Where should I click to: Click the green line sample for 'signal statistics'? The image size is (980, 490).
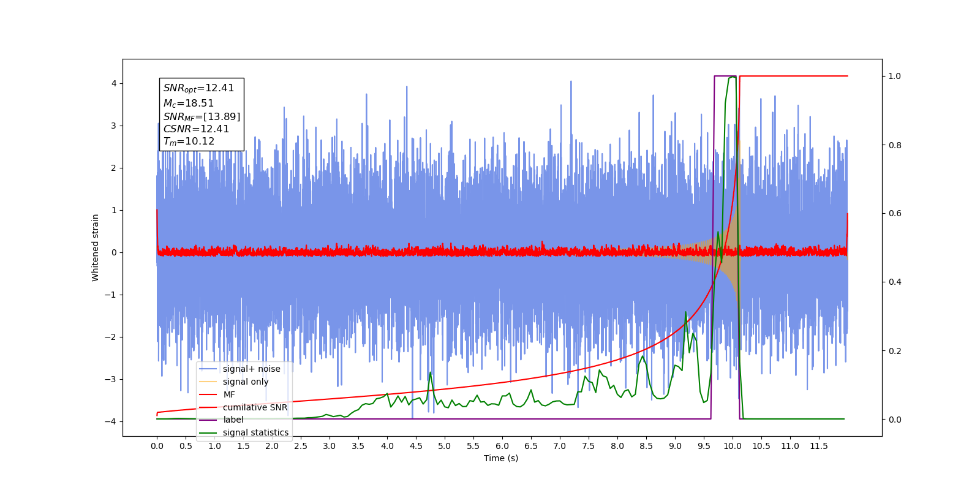point(208,432)
